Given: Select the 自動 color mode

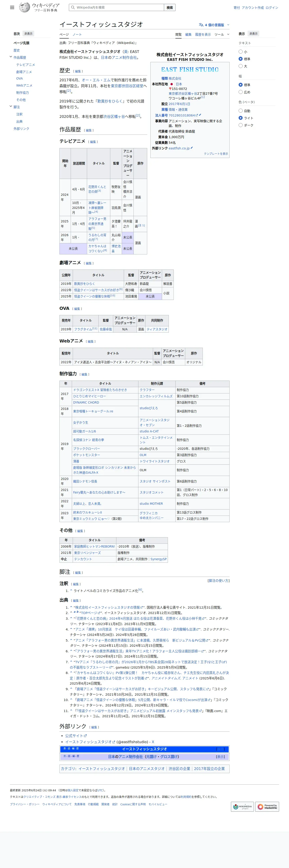Looking at the screenshot, I should 241,111.
